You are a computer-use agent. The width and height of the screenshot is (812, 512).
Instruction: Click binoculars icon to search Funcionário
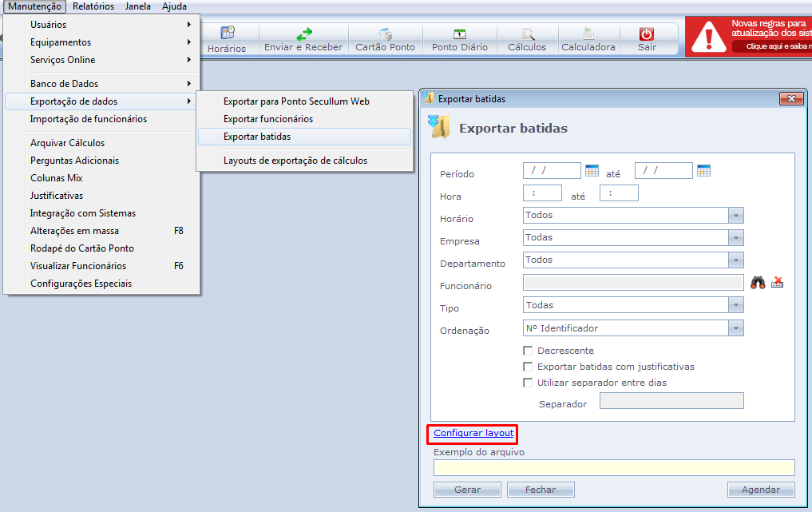[x=758, y=282]
